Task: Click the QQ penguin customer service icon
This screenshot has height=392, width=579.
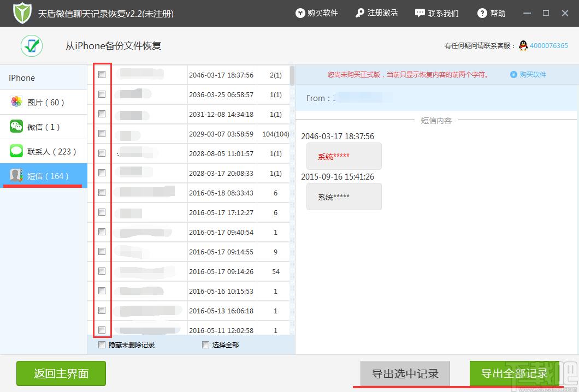Action: click(x=523, y=46)
